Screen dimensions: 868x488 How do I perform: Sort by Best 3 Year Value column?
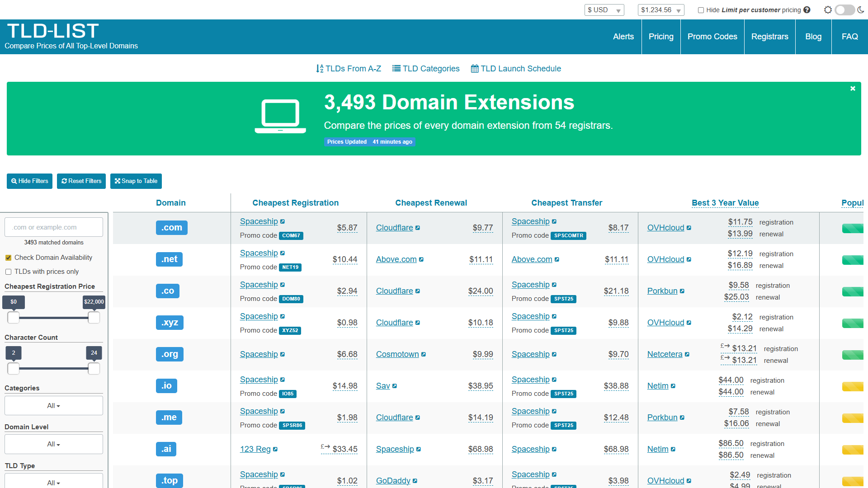[x=725, y=203]
